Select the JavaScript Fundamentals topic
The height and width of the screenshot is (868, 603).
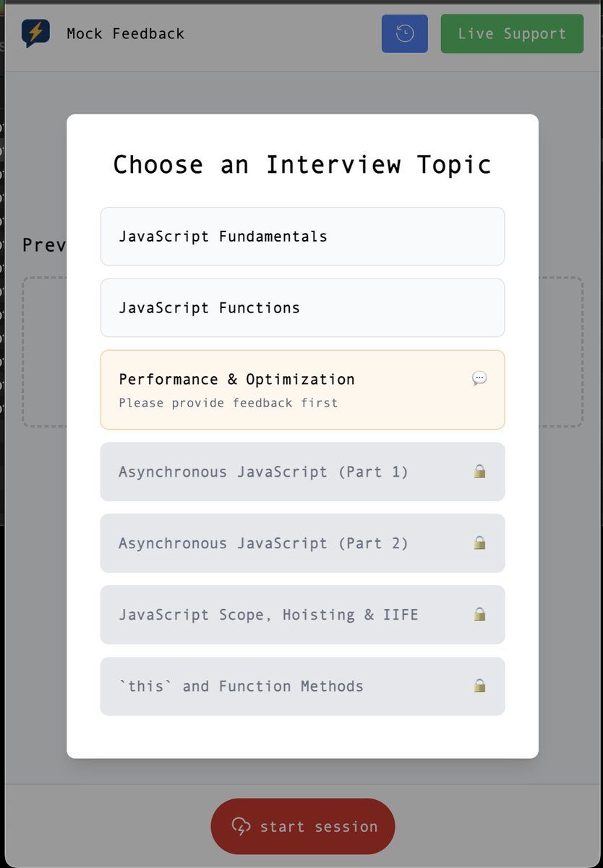[302, 237]
